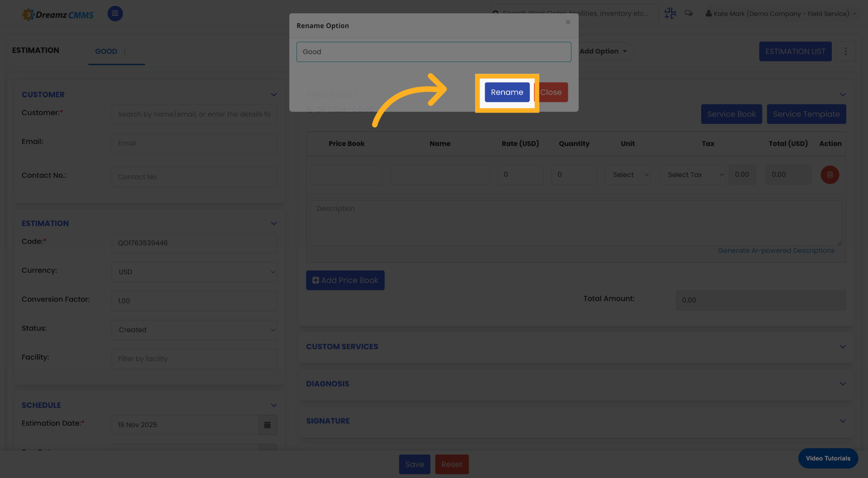
Task: Click the plus icon on Add Price Book
Action: tap(315, 280)
